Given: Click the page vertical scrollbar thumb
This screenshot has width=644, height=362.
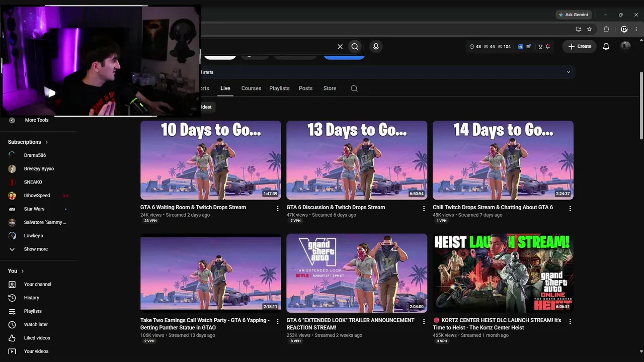Looking at the screenshot, I should click(x=641, y=106).
